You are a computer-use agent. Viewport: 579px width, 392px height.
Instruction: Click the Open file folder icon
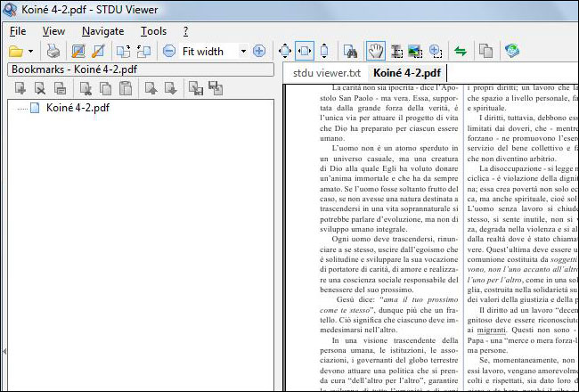(x=17, y=52)
